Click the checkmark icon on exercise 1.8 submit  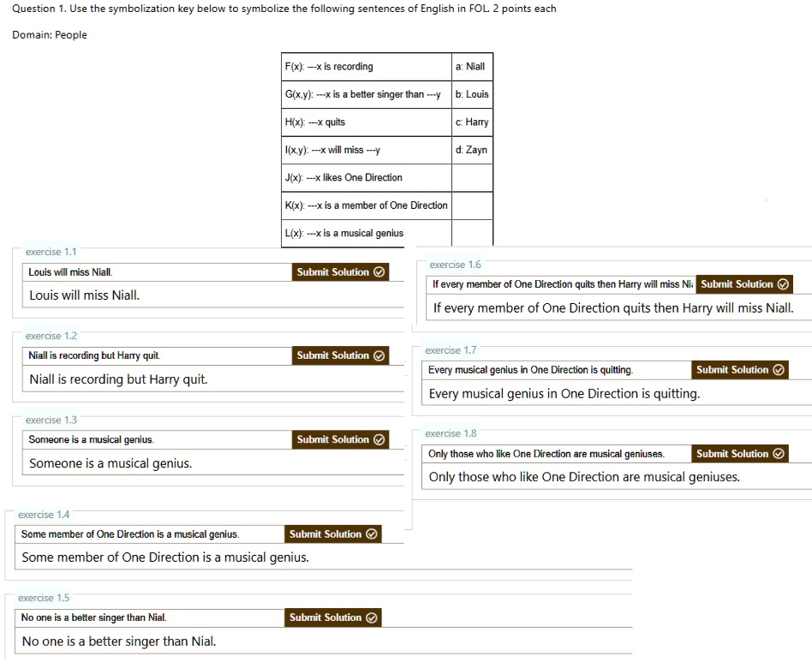[x=779, y=454]
